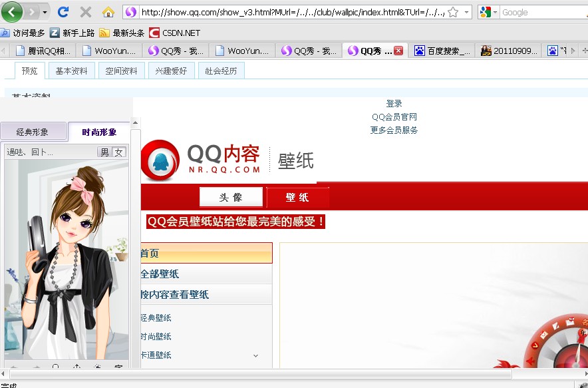The height and width of the screenshot is (388, 588).
Task: Open the address bar history dropdown
Action: (x=466, y=12)
